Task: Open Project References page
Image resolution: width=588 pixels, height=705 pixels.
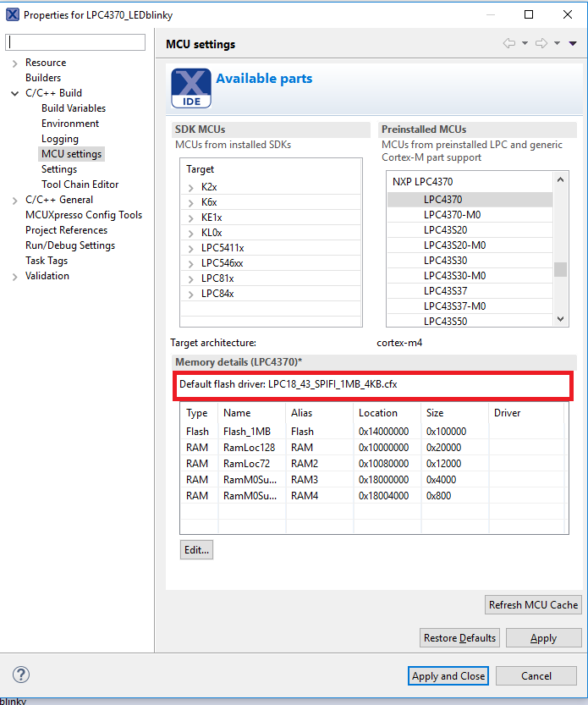Action: coord(66,230)
